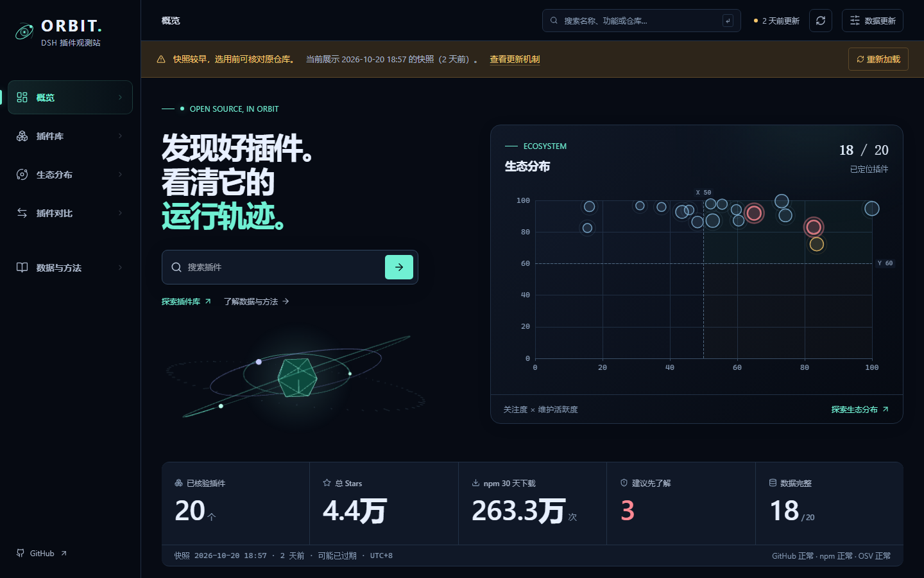924x578 pixels.
Task: Click the 18 / 20 located plugins count
Action: pyautogui.click(x=864, y=150)
